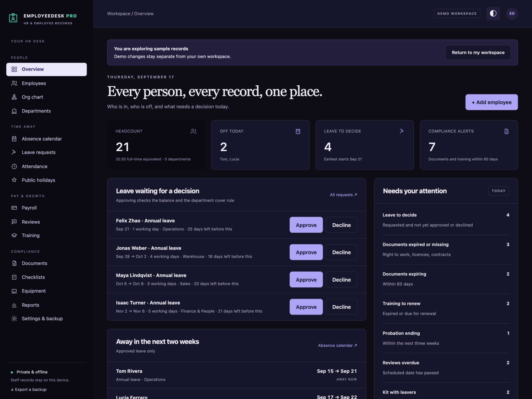
Task: Click the Add employee button
Action: 491,102
